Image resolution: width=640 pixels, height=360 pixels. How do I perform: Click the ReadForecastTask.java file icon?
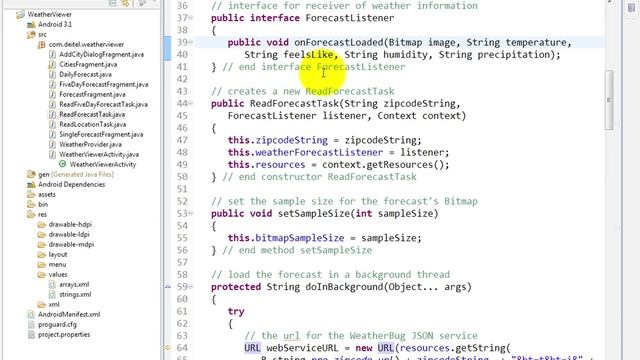click(x=52, y=114)
